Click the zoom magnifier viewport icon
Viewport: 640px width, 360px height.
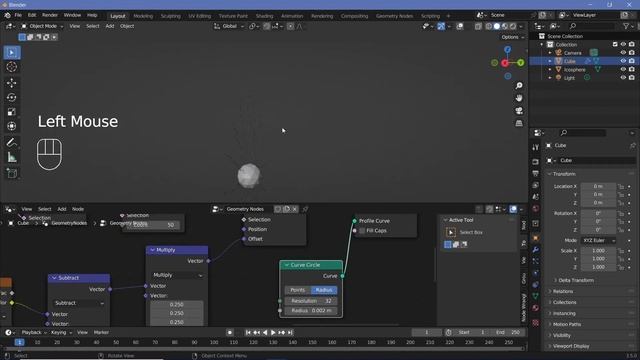519,86
